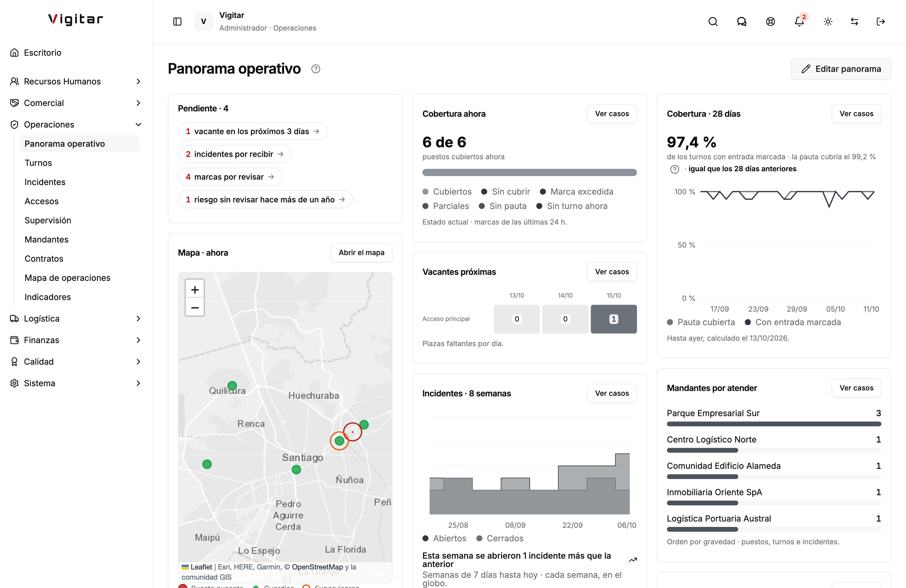Collapse Operaciones menu
906x588 pixels.
click(x=76, y=124)
